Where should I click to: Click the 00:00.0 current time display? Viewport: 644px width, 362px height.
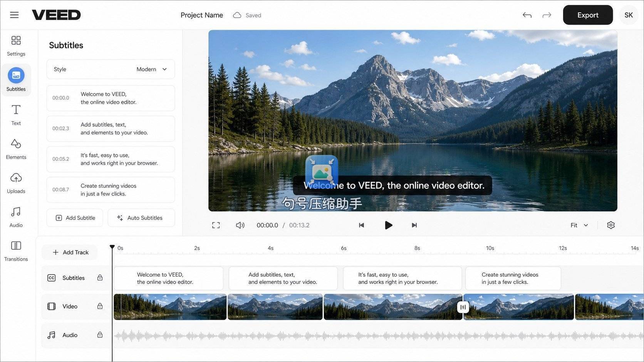[x=267, y=225]
